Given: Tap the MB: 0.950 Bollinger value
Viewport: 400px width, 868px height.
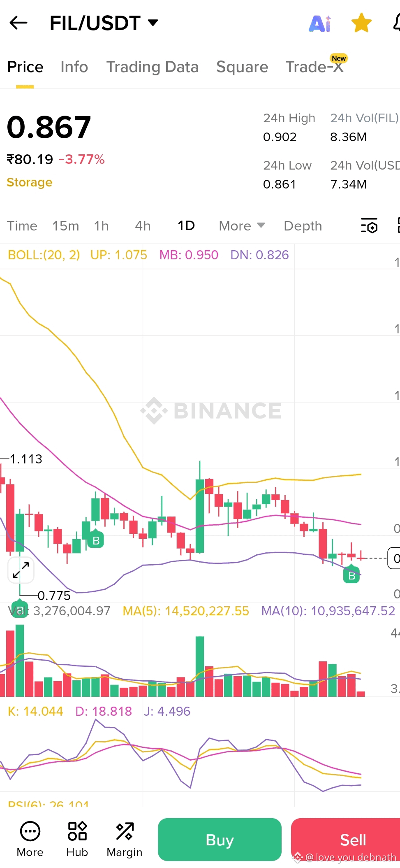Looking at the screenshot, I should pos(189,255).
